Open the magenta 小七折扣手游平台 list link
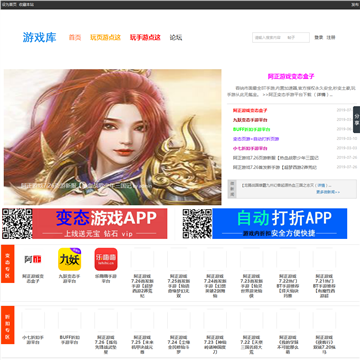The image size is (360, 360). pos(250,148)
